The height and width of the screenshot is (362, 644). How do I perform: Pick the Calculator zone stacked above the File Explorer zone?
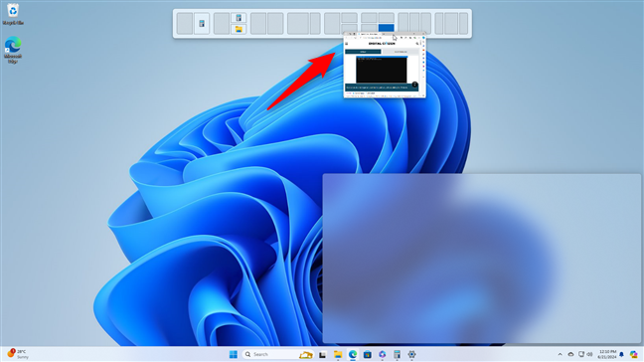click(239, 18)
